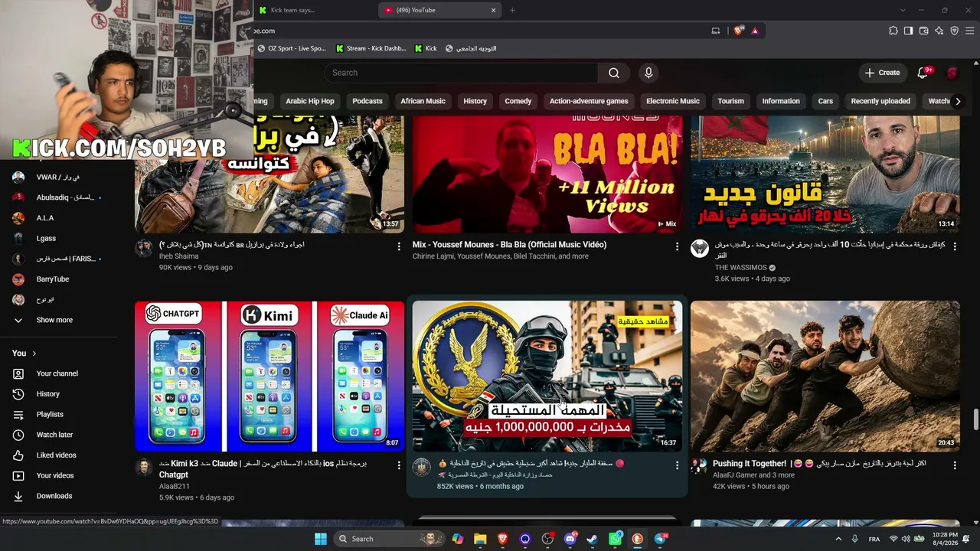Open the browser tab search dropdown arrow

903,10
